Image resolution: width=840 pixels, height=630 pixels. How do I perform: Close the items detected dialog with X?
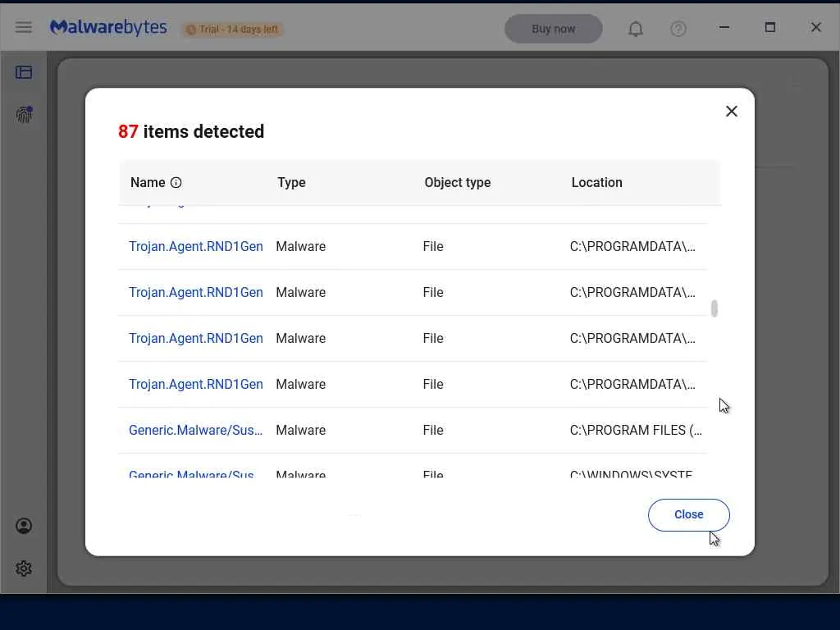pos(732,112)
